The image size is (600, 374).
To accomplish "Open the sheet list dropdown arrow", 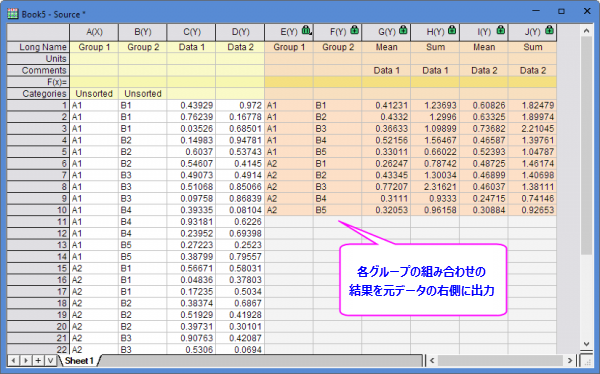I will tap(50, 360).
